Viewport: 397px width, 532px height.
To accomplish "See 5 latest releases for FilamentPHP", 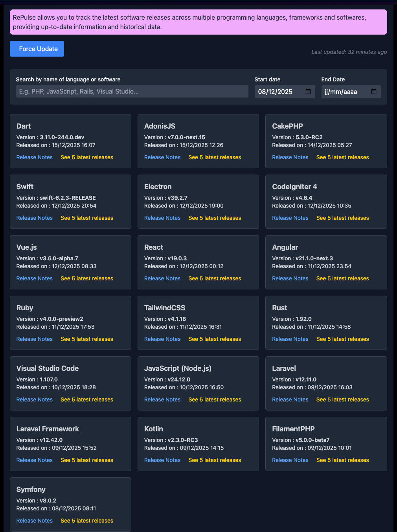I will pyautogui.click(x=343, y=460).
